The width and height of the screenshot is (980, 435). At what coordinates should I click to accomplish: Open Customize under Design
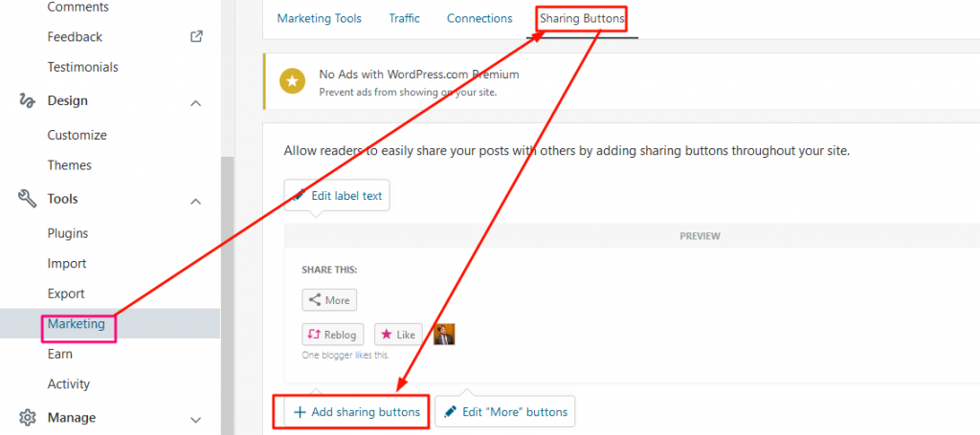pos(78,135)
